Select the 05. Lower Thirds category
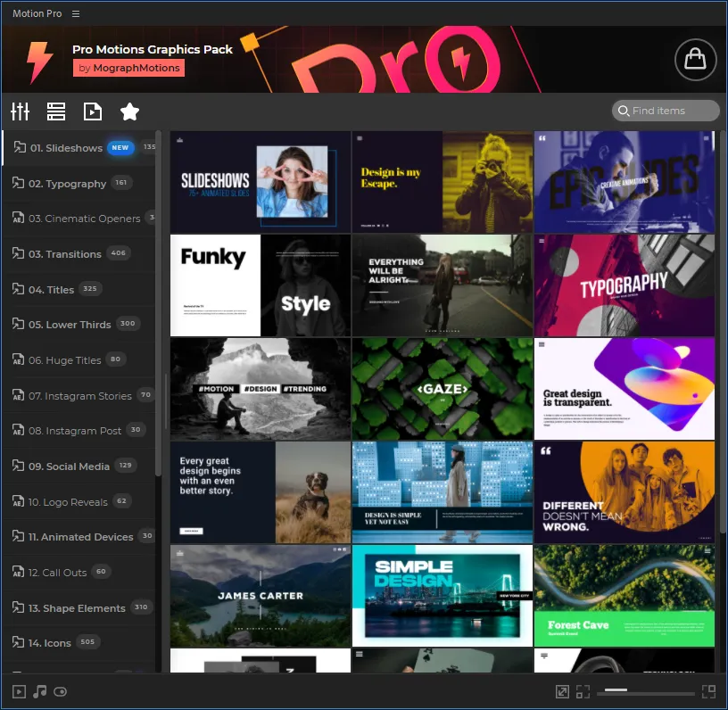The height and width of the screenshot is (710, 728). pos(70,325)
